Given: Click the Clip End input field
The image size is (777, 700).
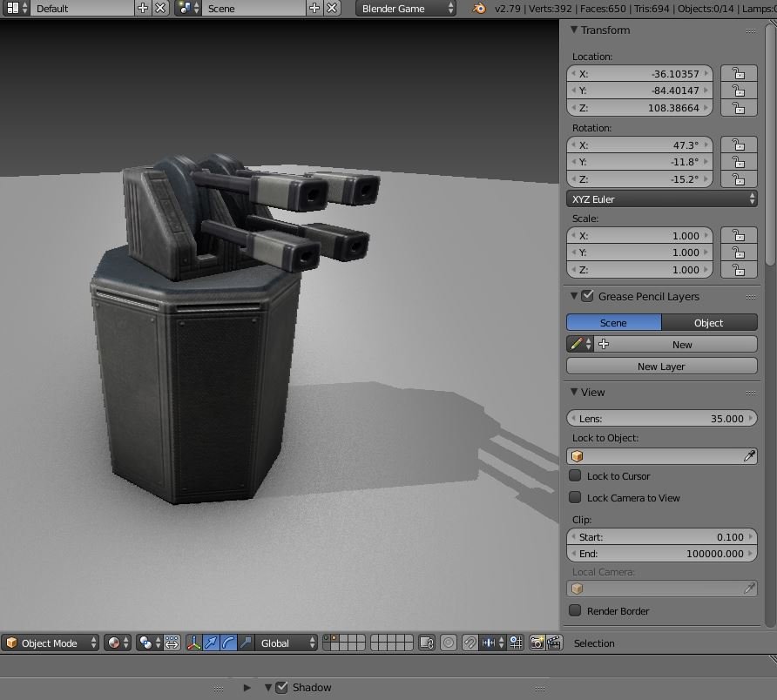Looking at the screenshot, I should point(661,554).
